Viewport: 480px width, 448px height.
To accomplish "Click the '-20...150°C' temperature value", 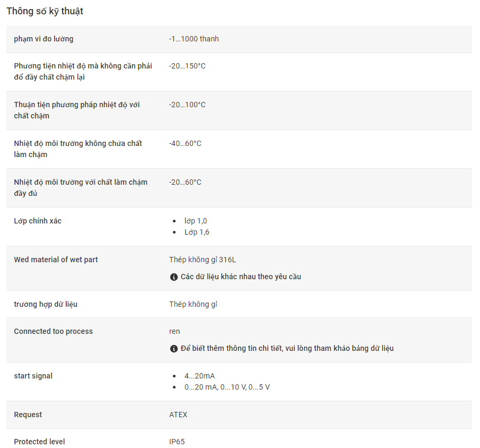I will [x=187, y=66].
